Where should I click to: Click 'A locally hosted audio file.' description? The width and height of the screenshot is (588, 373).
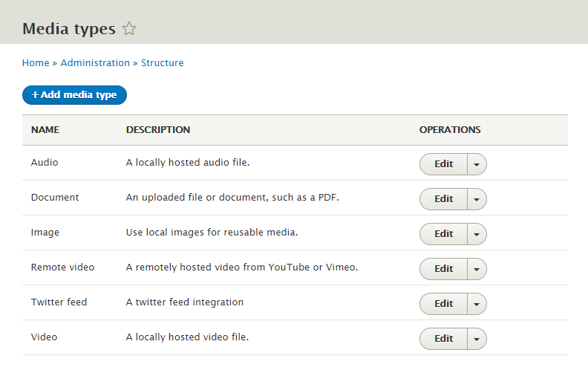click(x=188, y=163)
